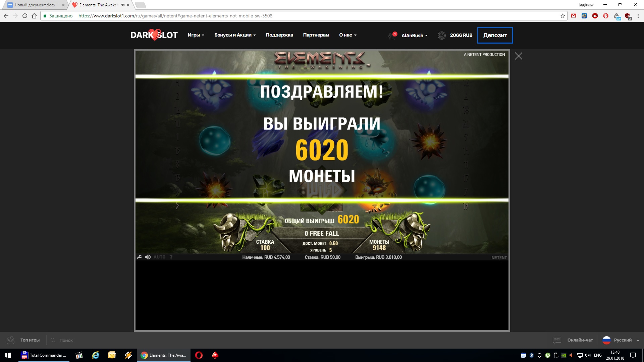Image resolution: width=644 pixels, height=362 pixels.
Task: Expand the Русский language selector
Action: (x=626, y=340)
